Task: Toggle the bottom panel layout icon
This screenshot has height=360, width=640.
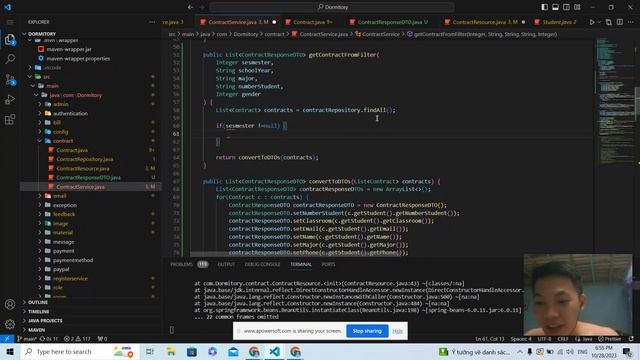Action: pos(556,7)
